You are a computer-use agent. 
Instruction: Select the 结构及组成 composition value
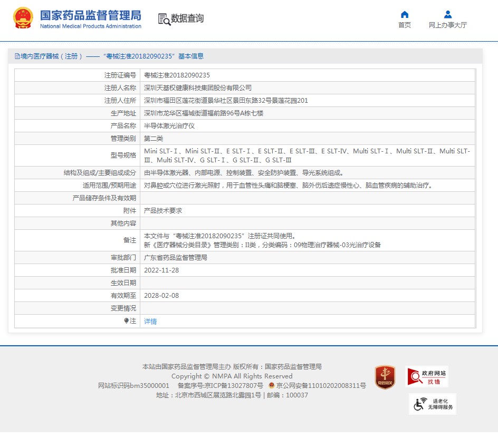click(x=244, y=173)
